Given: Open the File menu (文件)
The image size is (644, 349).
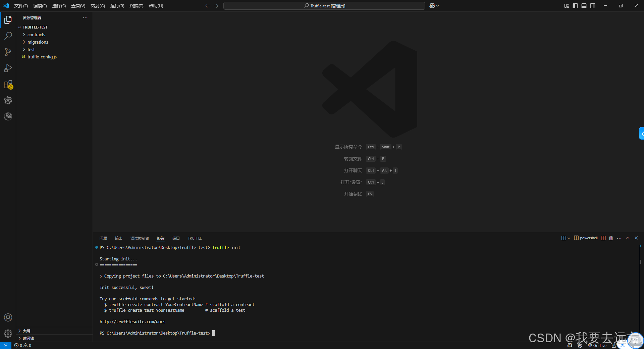Looking at the screenshot, I should pyautogui.click(x=21, y=6).
